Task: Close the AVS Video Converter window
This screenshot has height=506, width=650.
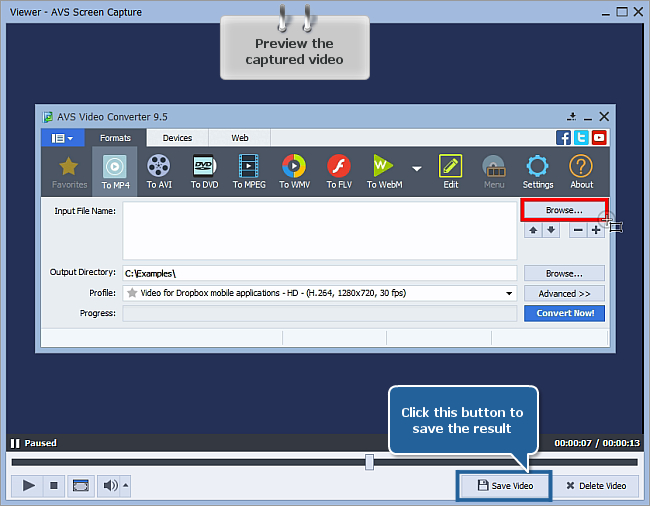Action: (604, 117)
